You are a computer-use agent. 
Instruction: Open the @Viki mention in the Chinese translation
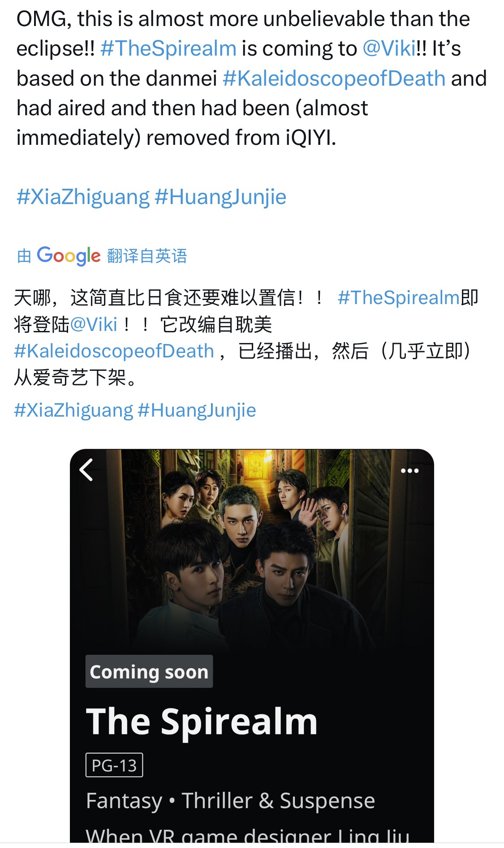94,324
